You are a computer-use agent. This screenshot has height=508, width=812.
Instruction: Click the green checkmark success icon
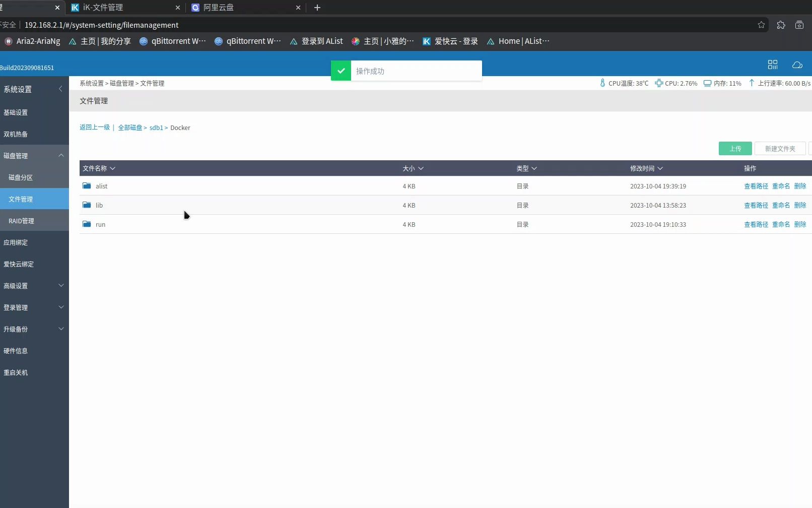pyautogui.click(x=341, y=71)
